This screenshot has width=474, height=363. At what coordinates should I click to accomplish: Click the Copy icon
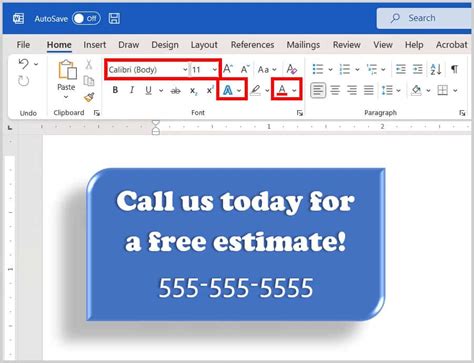[x=89, y=81]
